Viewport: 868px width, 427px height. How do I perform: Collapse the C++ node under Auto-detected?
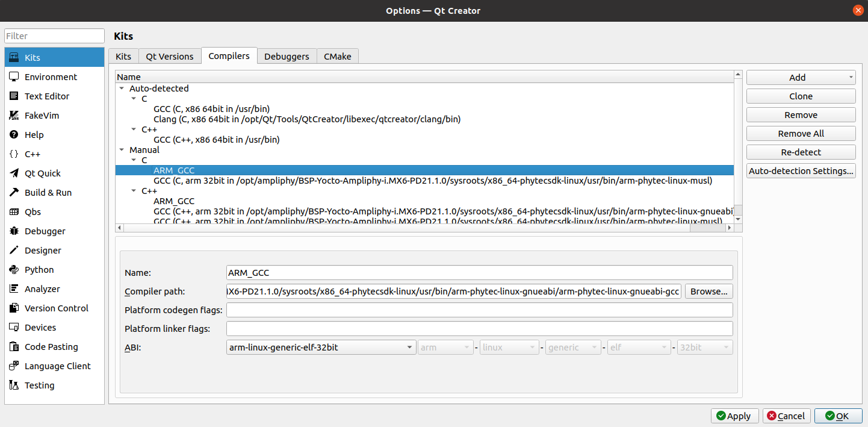click(x=134, y=129)
